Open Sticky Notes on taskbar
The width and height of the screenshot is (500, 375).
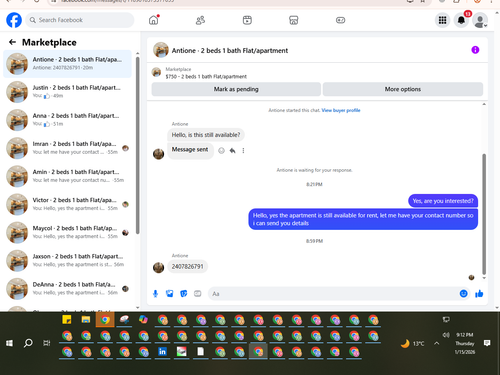tap(67, 320)
